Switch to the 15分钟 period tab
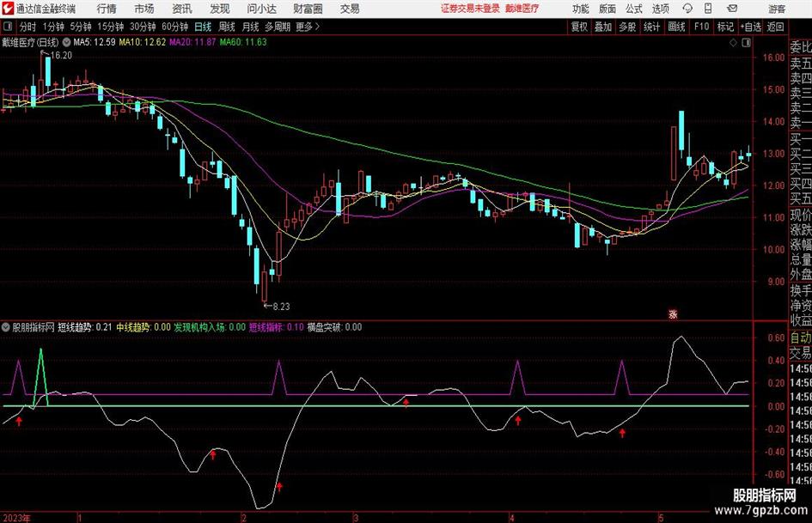The height and width of the screenshot is (523, 812). (111, 27)
